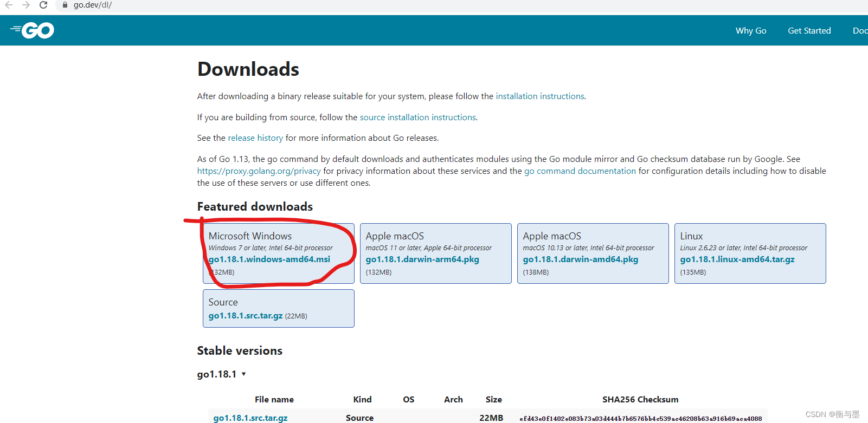Click the Linux card heading
This screenshot has width=868, height=423.
(x=691, y=236)
